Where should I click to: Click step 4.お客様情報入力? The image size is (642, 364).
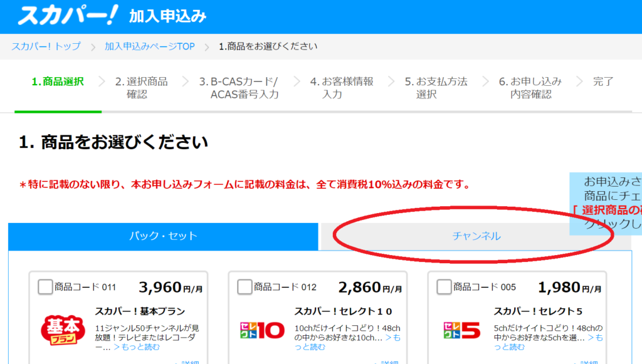coord(342,88)
